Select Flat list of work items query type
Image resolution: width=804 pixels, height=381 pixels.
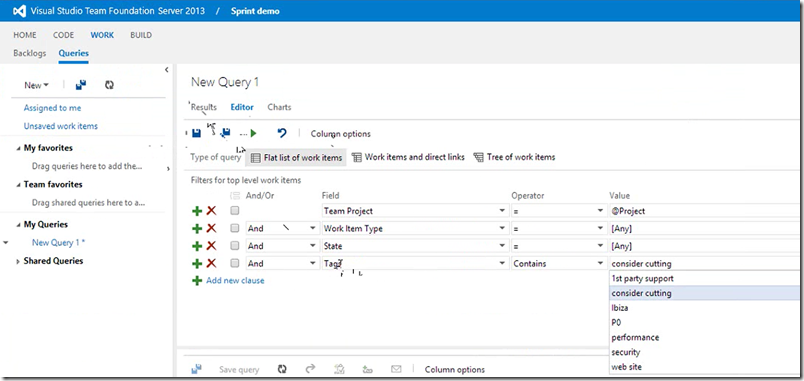[296, 157]
